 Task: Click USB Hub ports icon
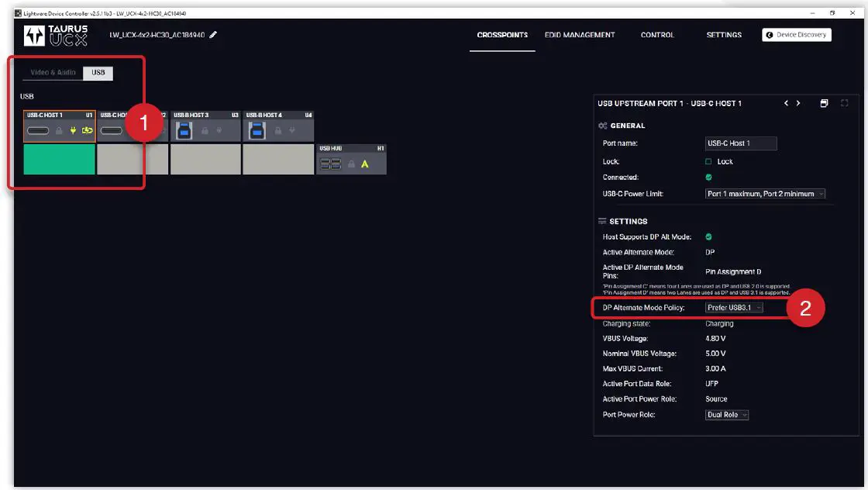330,164
